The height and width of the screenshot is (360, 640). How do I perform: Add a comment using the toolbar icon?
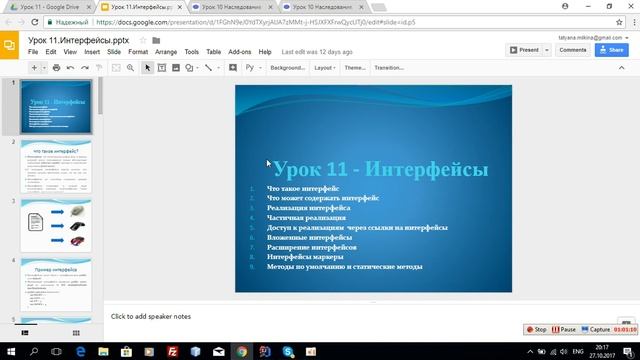tap(233, 68)
